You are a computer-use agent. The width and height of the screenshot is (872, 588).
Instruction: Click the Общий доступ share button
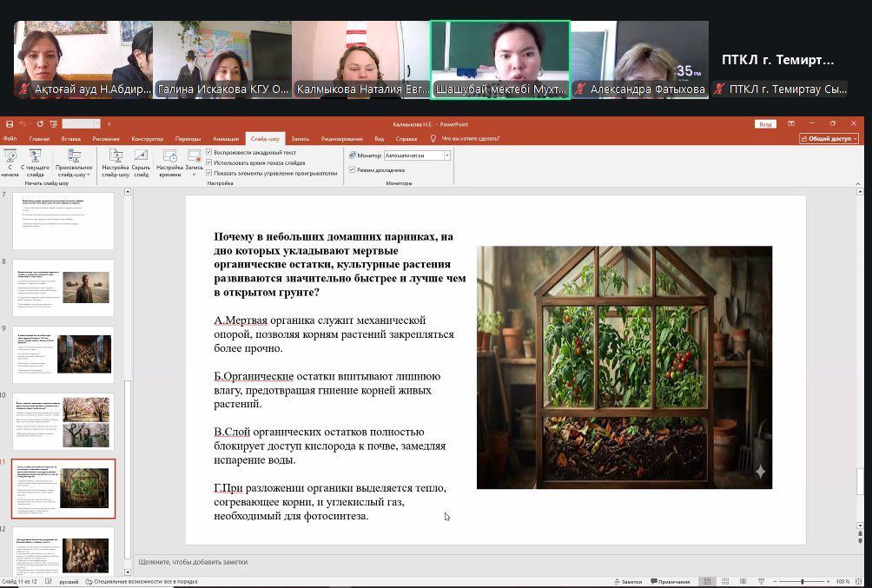pyautogui.click(x=829, y=138)
